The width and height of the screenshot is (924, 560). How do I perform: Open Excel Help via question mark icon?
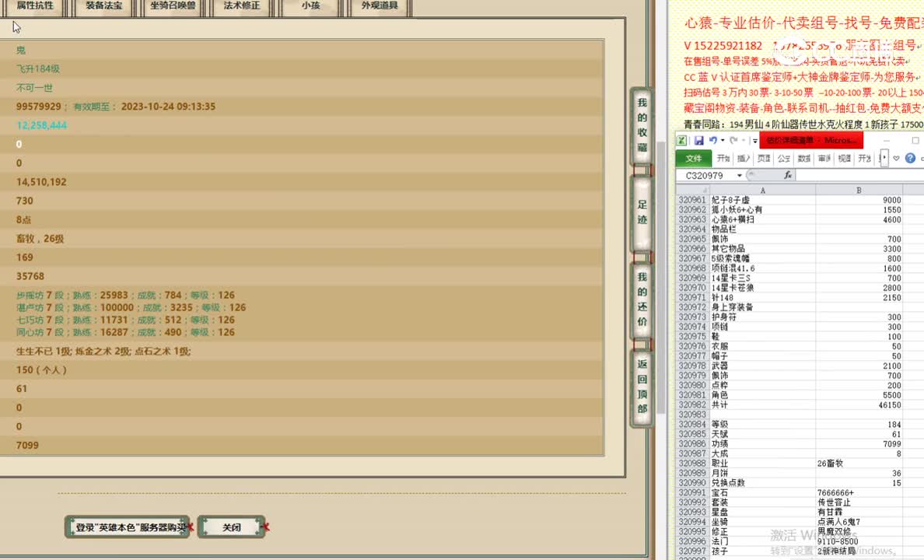[911, 157]
